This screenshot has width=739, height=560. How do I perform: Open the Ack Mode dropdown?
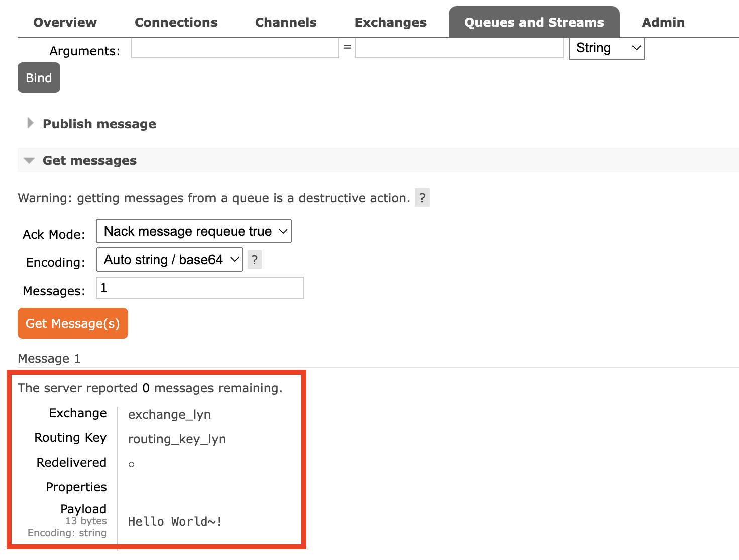pos(194,231)
